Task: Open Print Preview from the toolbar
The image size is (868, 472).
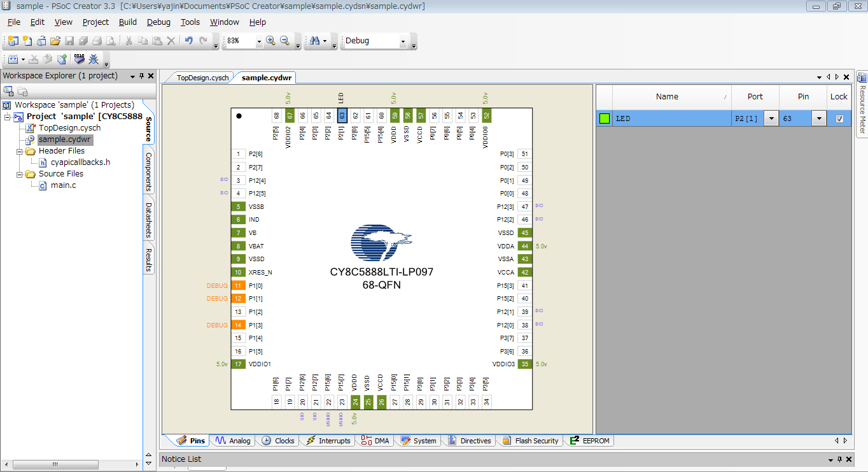Action: click(111, 41)
